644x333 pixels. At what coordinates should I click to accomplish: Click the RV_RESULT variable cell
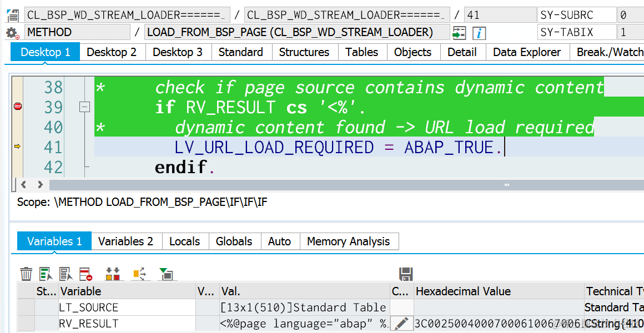pos(127,324)
